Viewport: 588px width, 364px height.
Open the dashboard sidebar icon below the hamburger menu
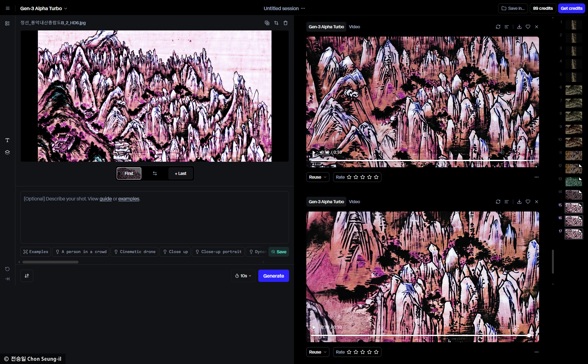(x=7, y=23)
